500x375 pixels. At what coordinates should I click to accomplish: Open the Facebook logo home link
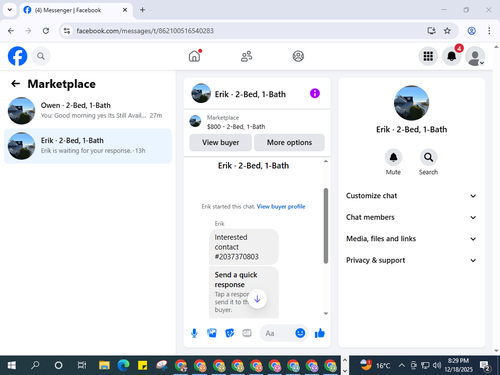coord(17,56)
